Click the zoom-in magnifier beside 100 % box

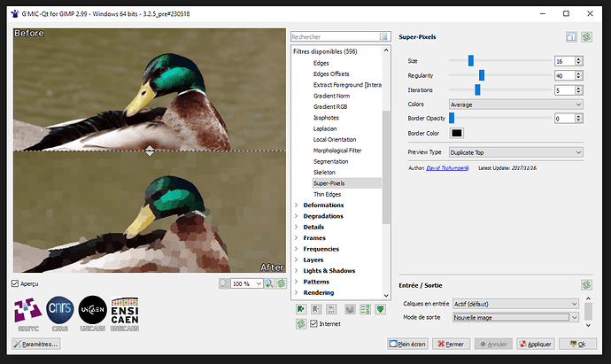[x=268, y=283]
